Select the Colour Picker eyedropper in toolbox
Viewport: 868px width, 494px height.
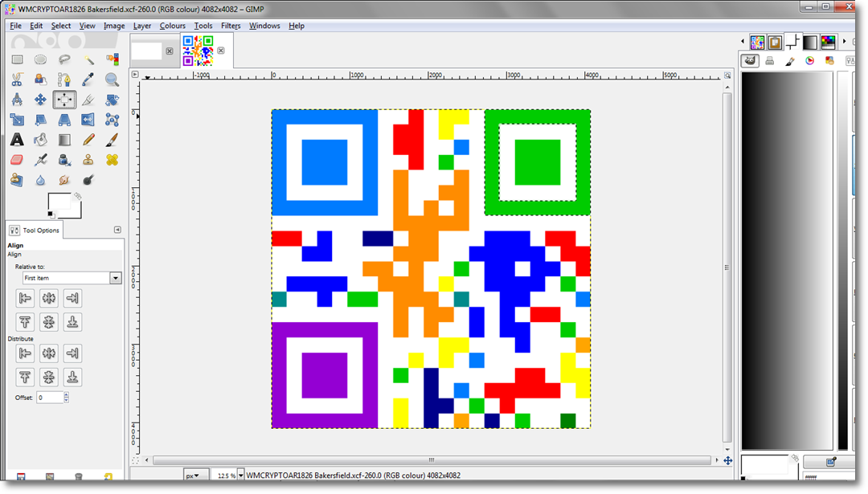88,80
